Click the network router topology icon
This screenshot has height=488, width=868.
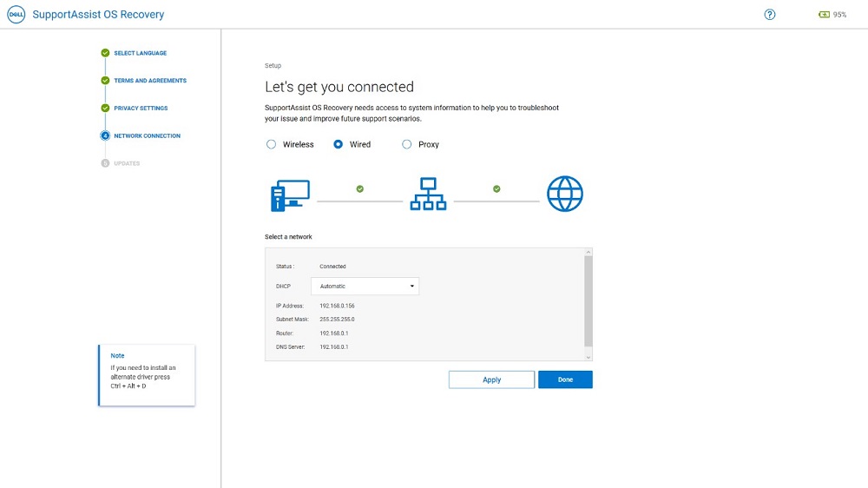coord(428,194)
